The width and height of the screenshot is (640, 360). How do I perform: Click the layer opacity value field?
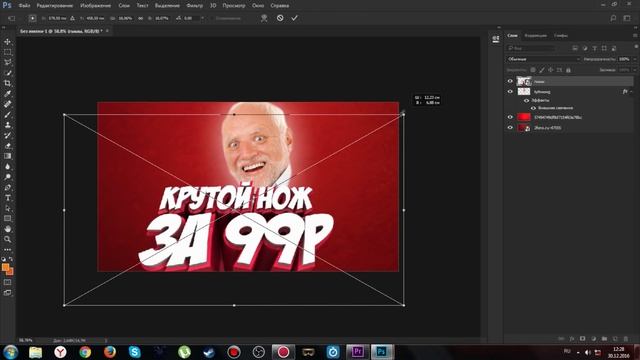click(x=624, y=59)
